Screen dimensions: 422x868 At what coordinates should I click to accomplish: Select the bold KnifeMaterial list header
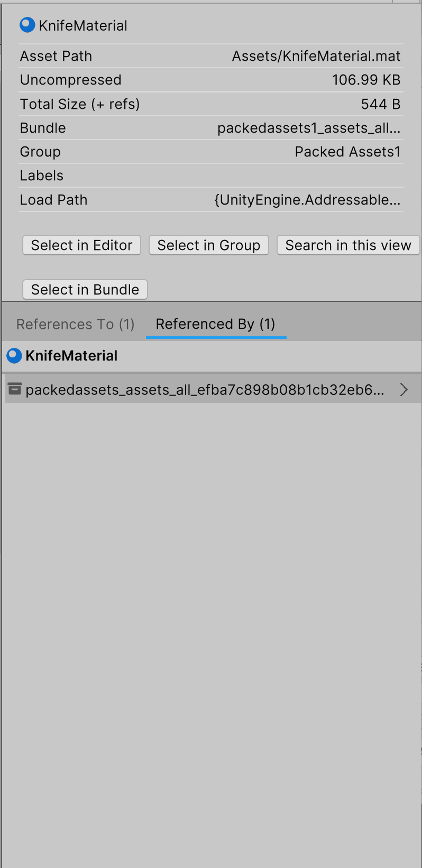tap(71, 356)
